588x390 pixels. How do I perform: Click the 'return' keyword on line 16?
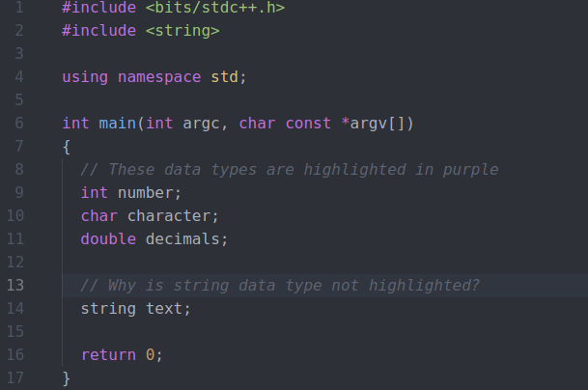tap(108, 354)
